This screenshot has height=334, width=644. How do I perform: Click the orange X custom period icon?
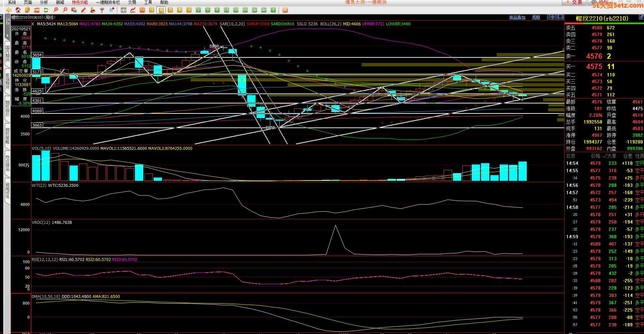(189, 10)
